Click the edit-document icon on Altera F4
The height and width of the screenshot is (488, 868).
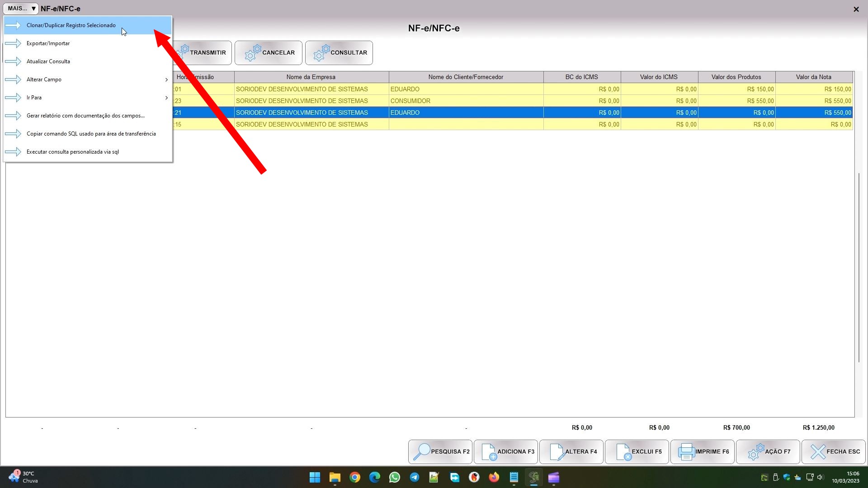pyautogui.click(x=556, y=451)
